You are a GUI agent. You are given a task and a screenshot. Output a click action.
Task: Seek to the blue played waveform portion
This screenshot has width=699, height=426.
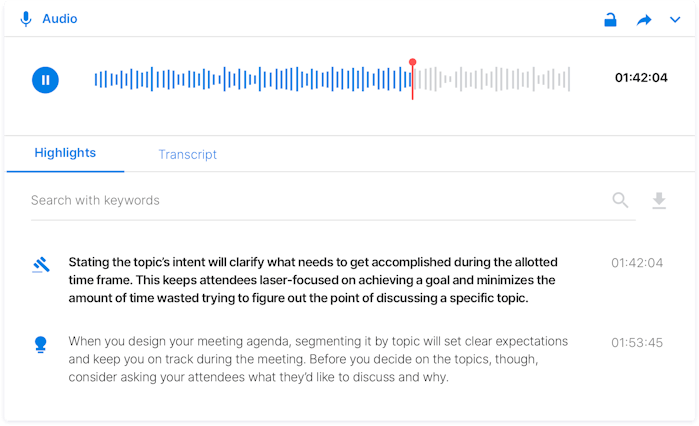click(252, 79)
